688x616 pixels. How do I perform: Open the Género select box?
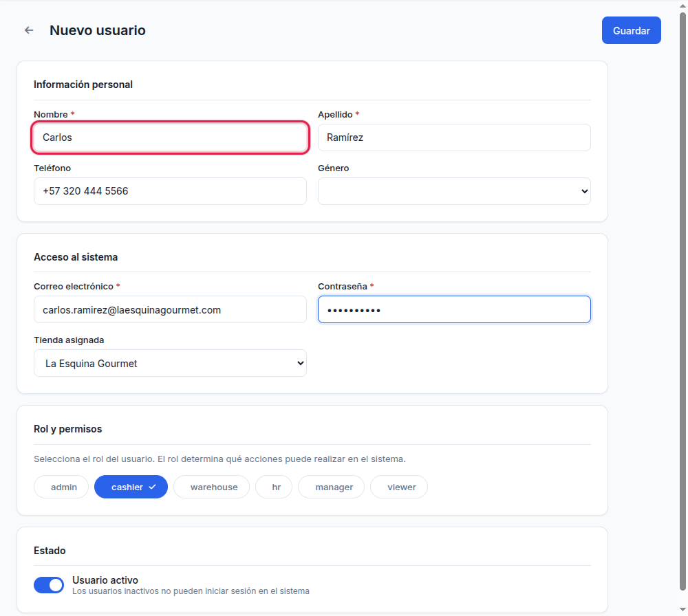(x=454, y=191)
